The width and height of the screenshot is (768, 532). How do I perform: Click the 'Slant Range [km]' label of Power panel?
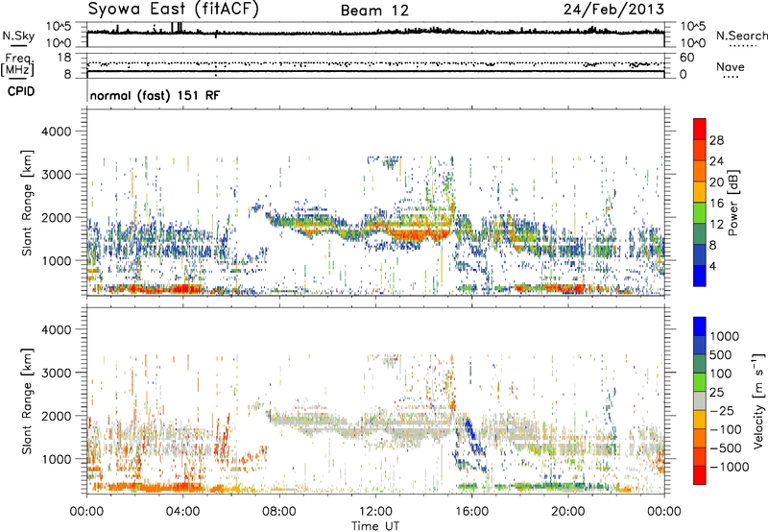point(27,203)
